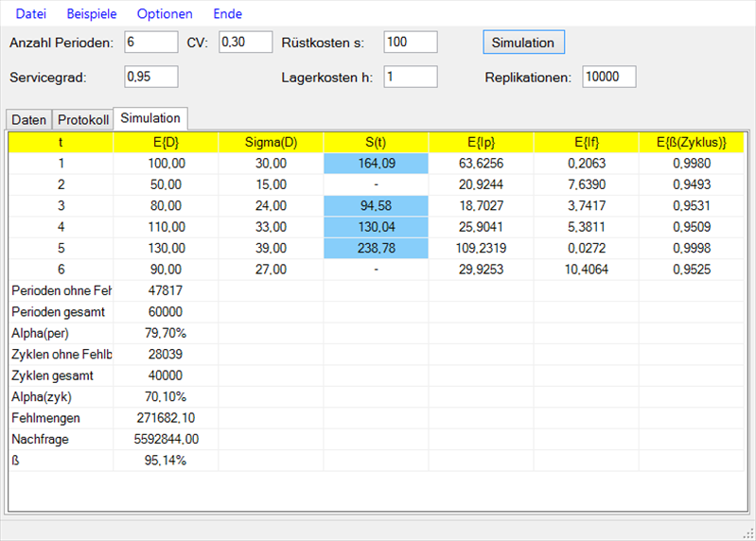Select the Simulation tab
This screenshot has width=756, height=541.
coord(150,118)
